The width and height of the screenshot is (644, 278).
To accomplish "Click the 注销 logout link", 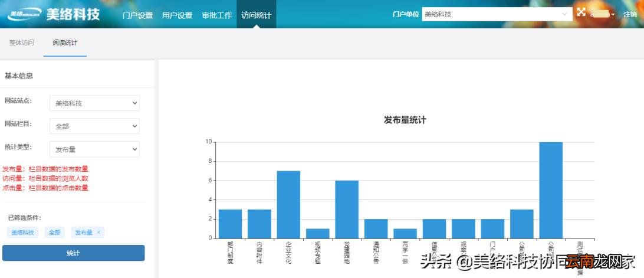I will 630,14.
